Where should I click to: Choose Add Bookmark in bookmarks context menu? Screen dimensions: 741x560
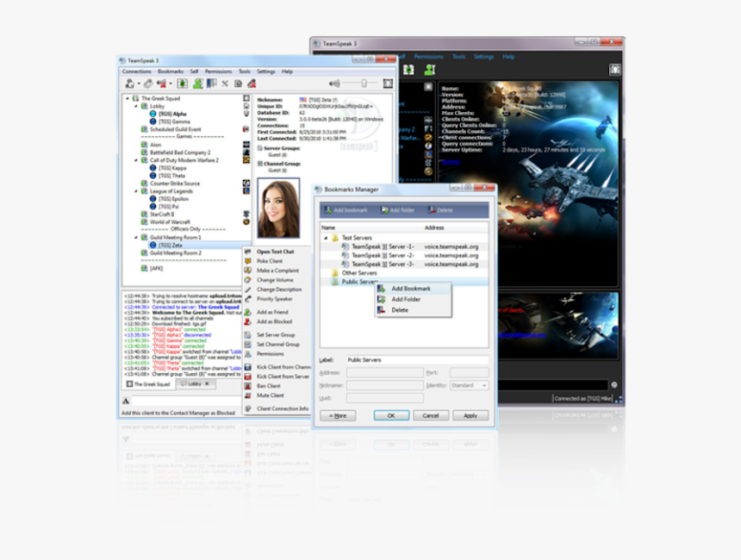click(x=411, y=289)
